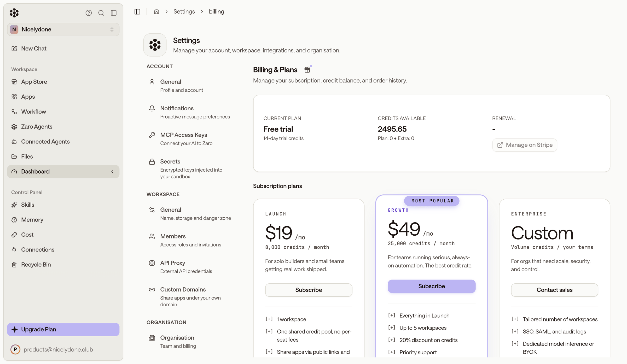Open the help question mark icon
Image resolution: width=627 pixels, height=364 pixels.
(89, 13)
